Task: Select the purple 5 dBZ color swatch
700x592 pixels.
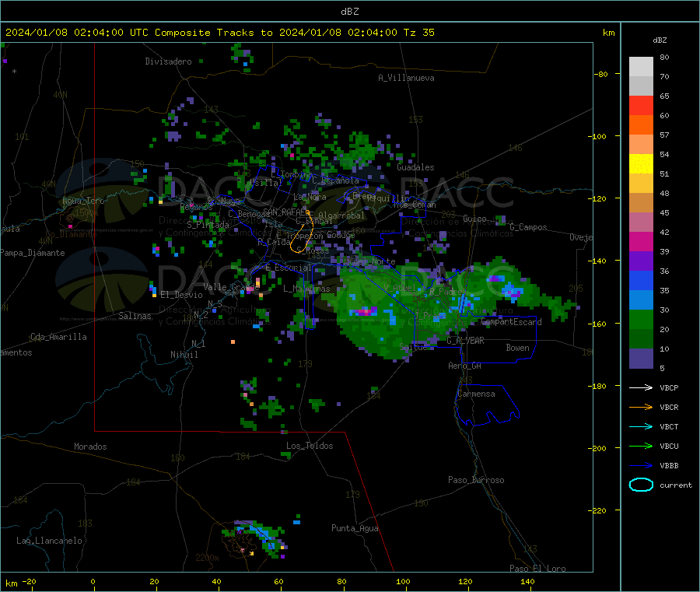Action: [x=641, y=359]
